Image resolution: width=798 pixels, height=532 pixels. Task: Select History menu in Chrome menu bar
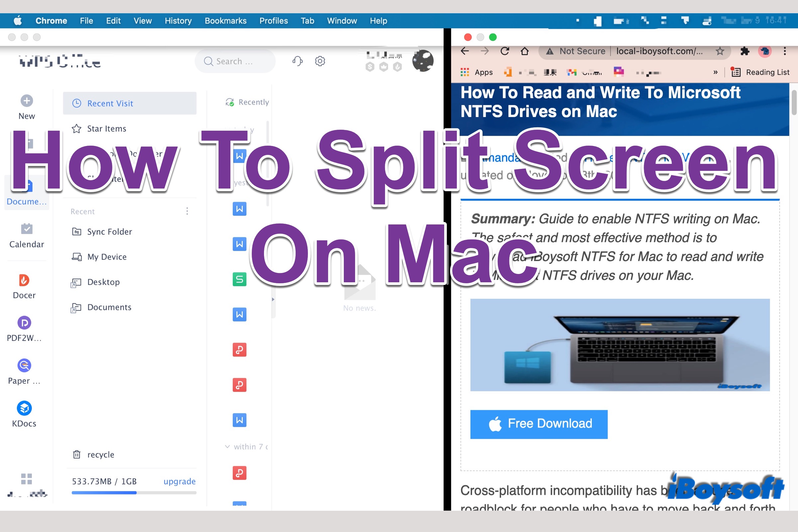(x=178, y=21)
